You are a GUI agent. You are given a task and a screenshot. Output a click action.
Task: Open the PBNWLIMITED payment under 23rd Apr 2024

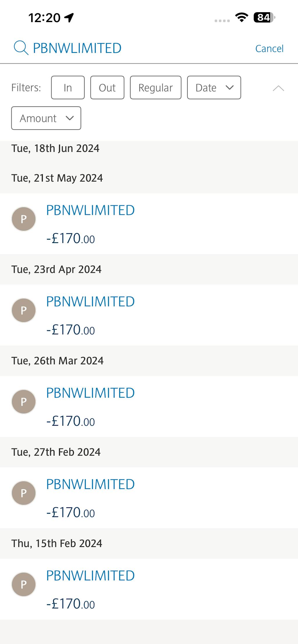pos(90,302)
